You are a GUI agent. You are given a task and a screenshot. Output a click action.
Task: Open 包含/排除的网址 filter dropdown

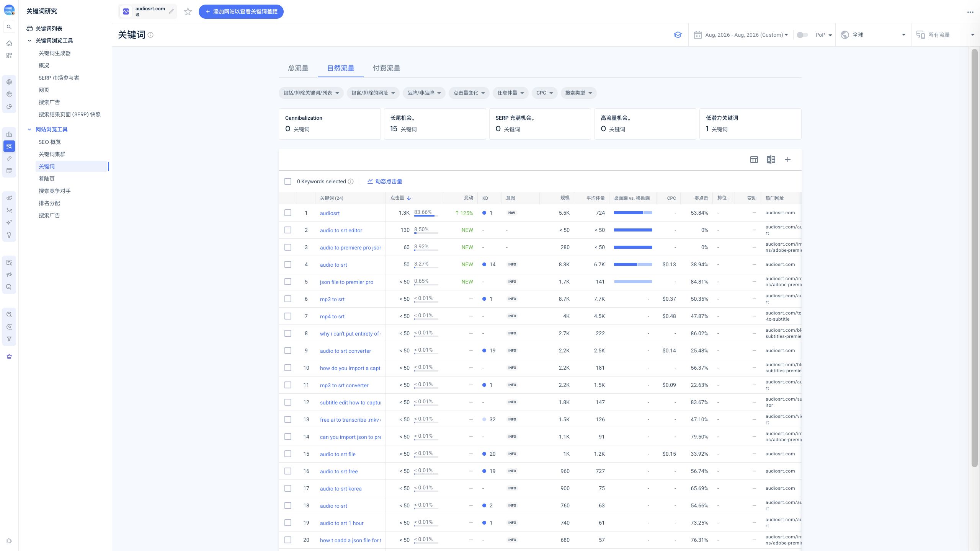(x=373, y=93)
